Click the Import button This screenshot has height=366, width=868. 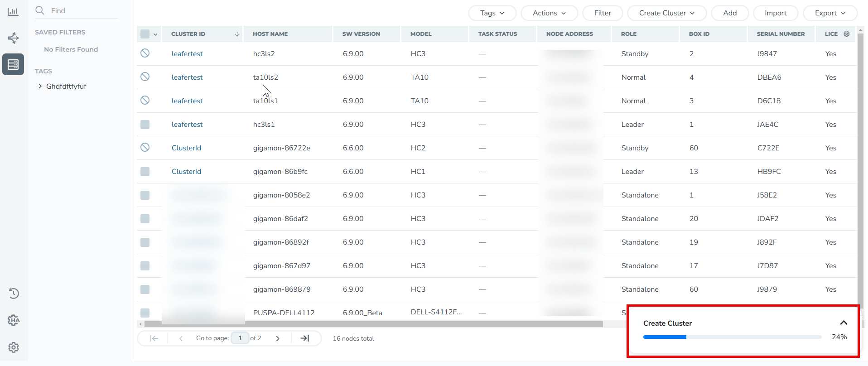pyautogui.click(x=775, y=13)
